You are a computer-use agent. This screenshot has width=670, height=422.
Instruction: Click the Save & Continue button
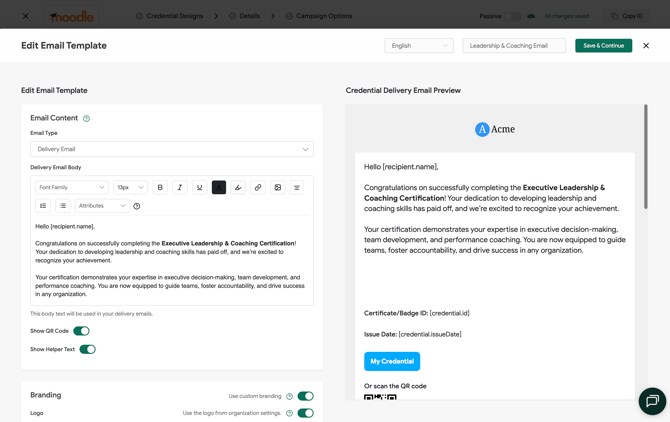point(603,46)
